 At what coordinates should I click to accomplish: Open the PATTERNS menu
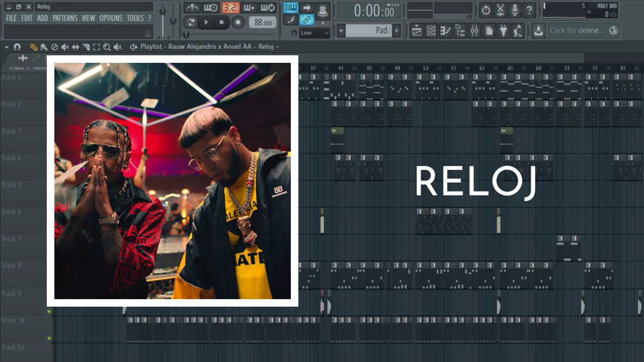click(x=65, y=18)
